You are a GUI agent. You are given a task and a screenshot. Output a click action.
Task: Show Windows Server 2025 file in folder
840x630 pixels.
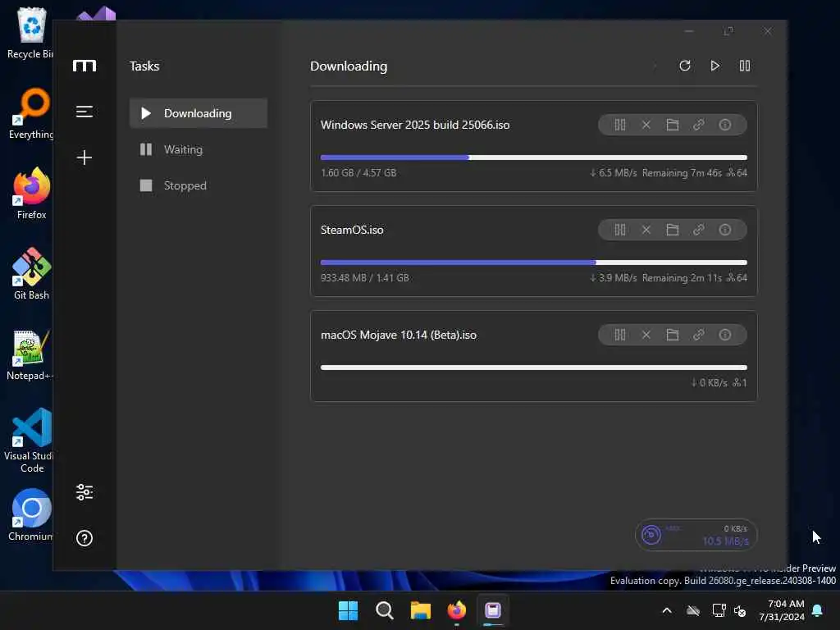pyautogui.click(x=673, y=125)
